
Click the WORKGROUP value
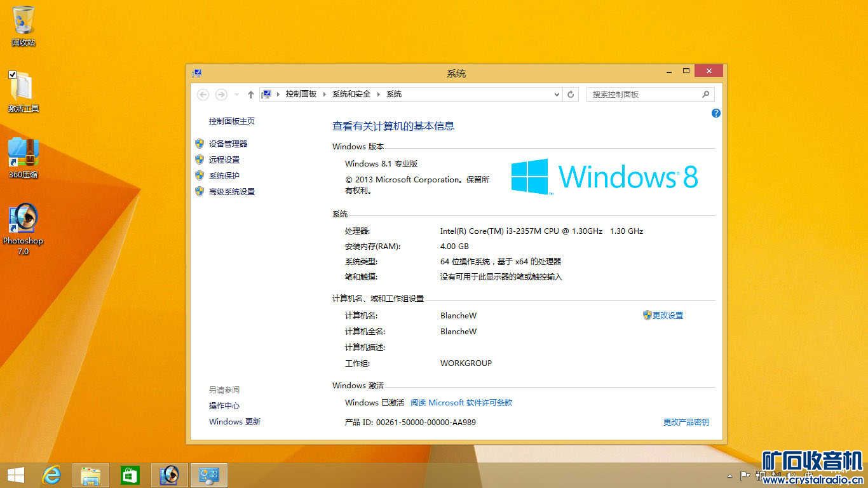click(466, 363)
